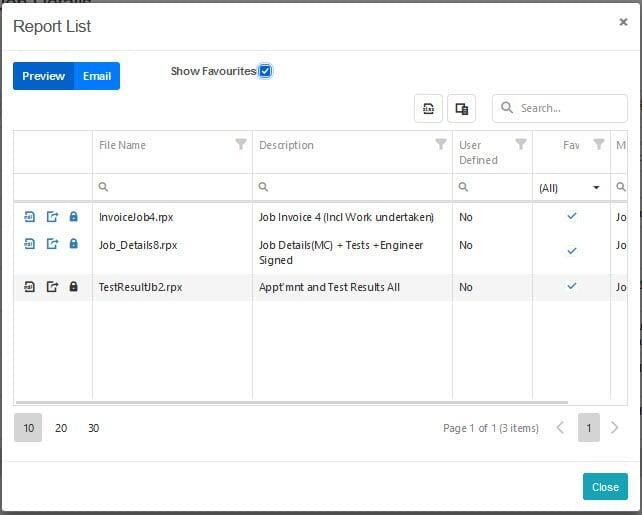Click the teal Close button

pyautogui.click(x=605, y=487)
